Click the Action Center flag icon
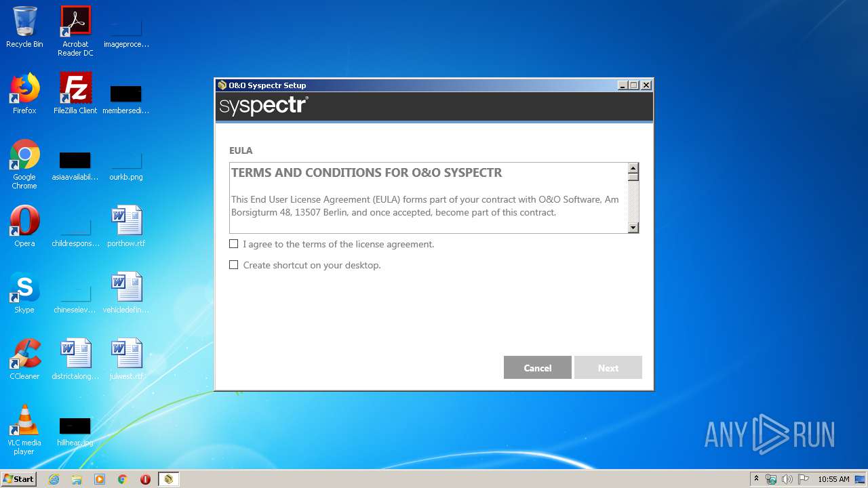Screen dimensions: 868x488 pos(804,479)
